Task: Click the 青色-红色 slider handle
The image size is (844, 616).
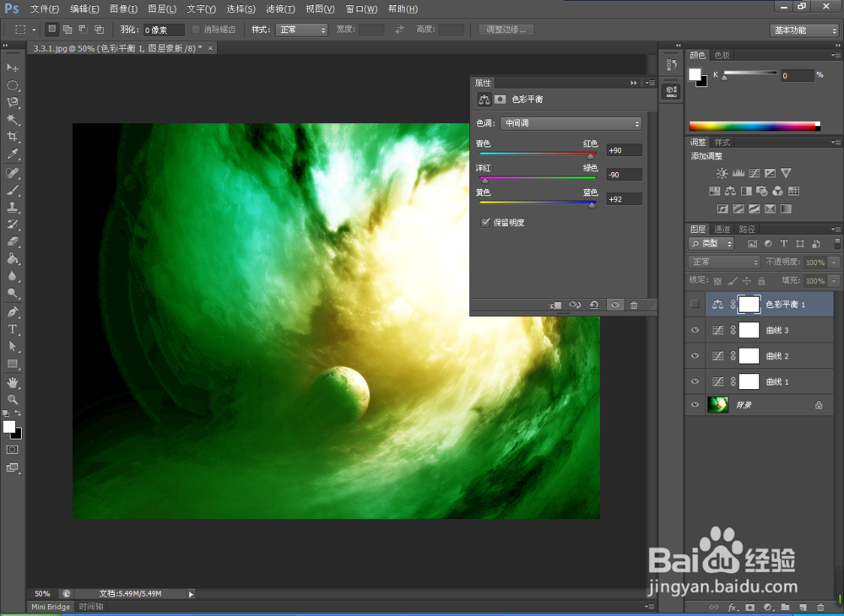Action: pos(591,156)
